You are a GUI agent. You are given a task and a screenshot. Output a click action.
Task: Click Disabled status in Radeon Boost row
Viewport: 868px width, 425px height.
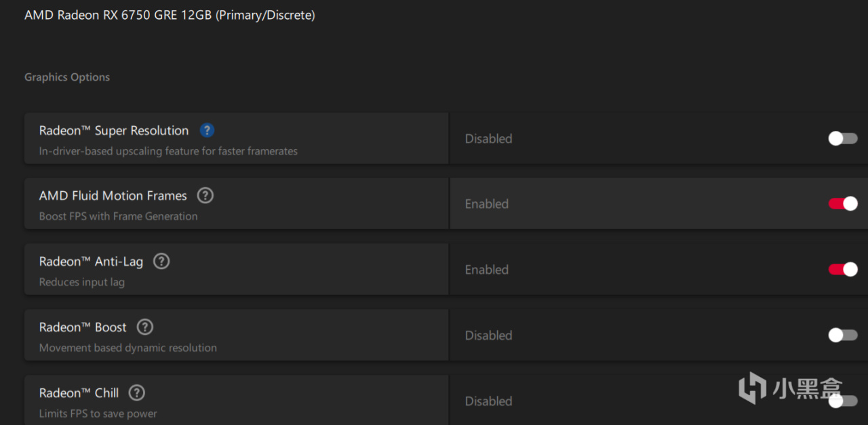coord(488,336)
